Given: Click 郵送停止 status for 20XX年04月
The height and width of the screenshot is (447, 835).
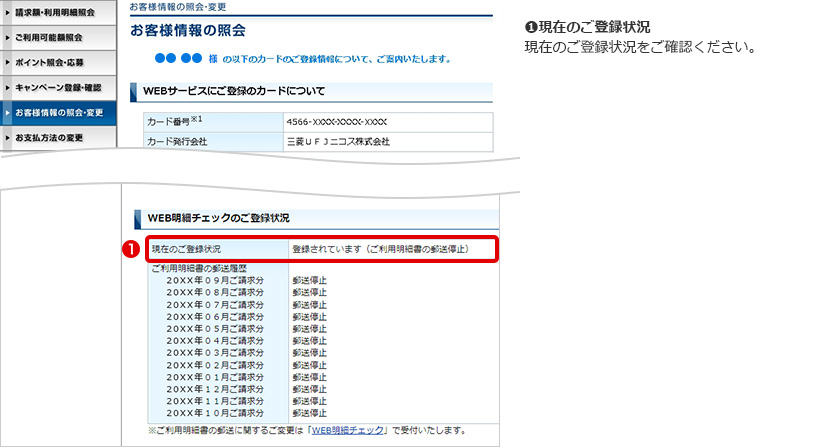Looking at the screenshot, I should click(x=309, y=340).
